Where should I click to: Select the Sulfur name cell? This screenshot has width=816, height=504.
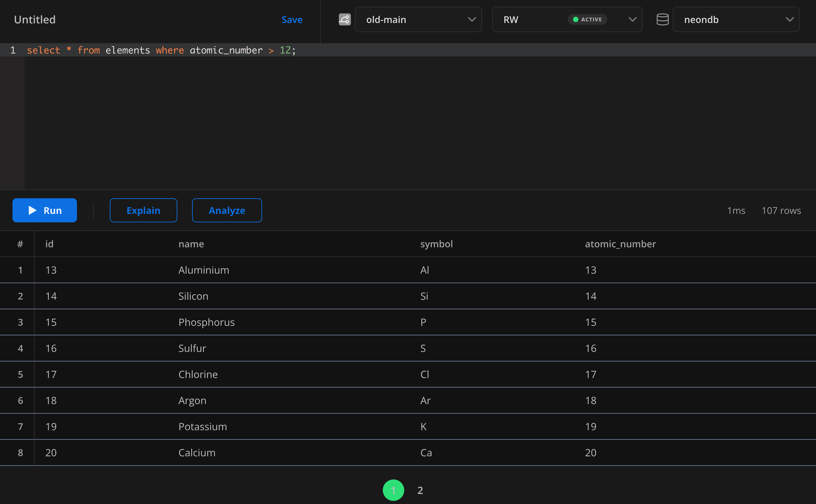pyautogui.click(x=192, y=348)
